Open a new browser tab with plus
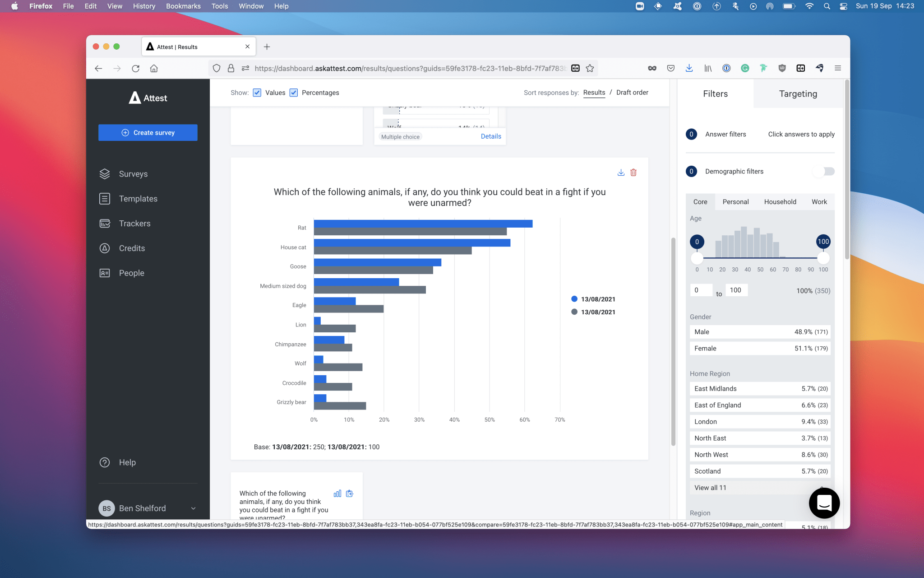The image size is (924, 578). coord(267,47)
